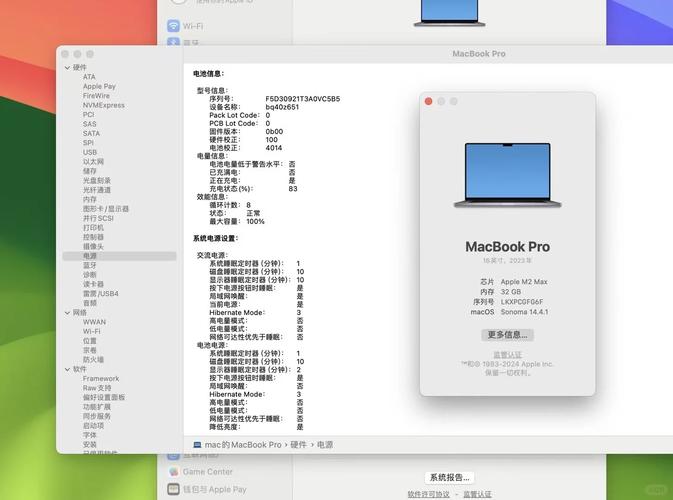This screenshot has width=673, height=500.
Task: Click 更多信息... button in About window
Action: pyautogui.click(x=507, y=335)
